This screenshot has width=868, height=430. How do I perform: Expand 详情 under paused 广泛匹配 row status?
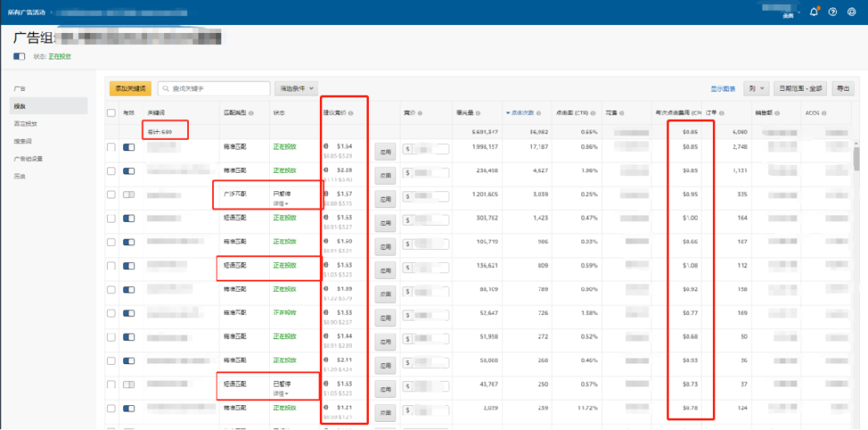(x=280, y=203)
